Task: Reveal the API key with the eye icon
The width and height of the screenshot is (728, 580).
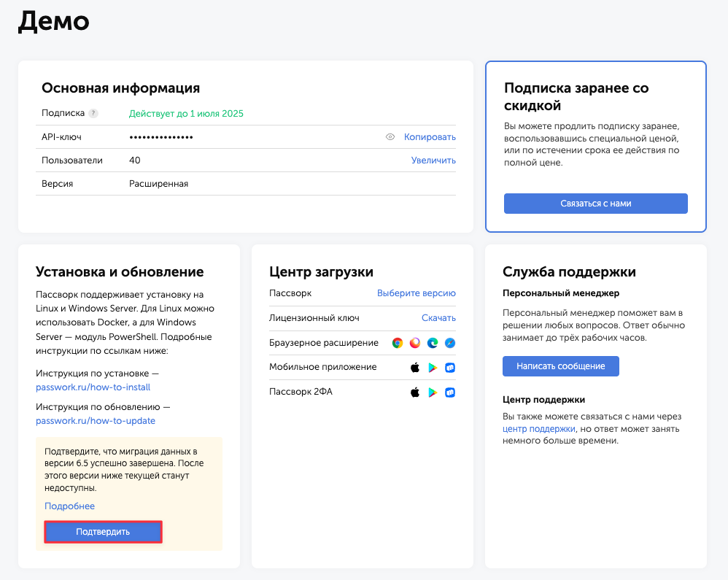Action: (x=390, y=137)
